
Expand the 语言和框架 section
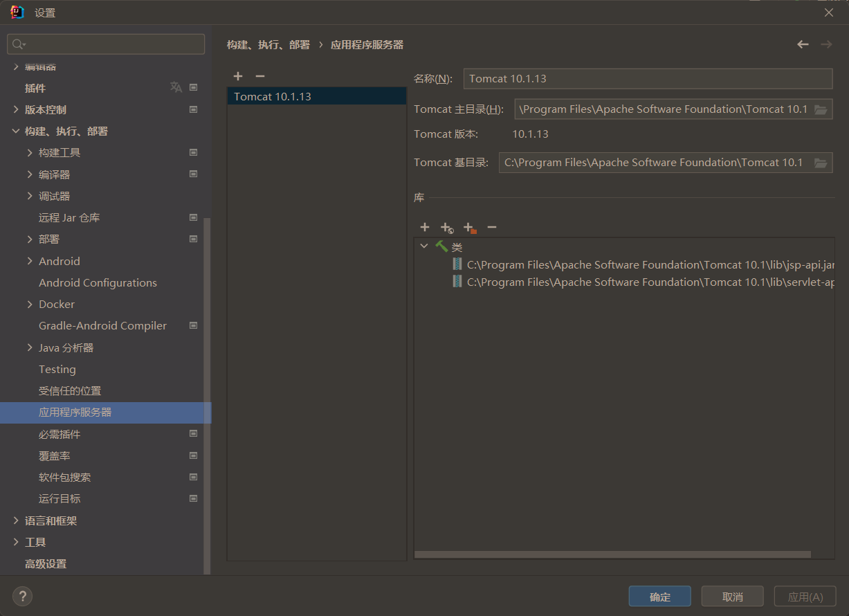pos(16,520)
